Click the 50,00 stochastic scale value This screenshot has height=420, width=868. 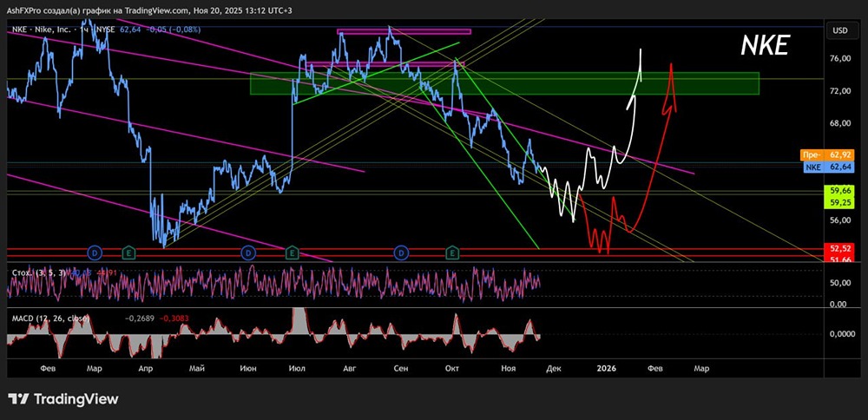(839, 283)
